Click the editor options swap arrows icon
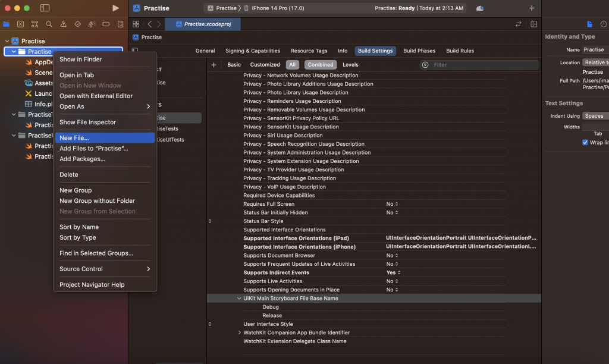Image resolution: width=609 pixels, height=364 pixels. coord(518,24)
